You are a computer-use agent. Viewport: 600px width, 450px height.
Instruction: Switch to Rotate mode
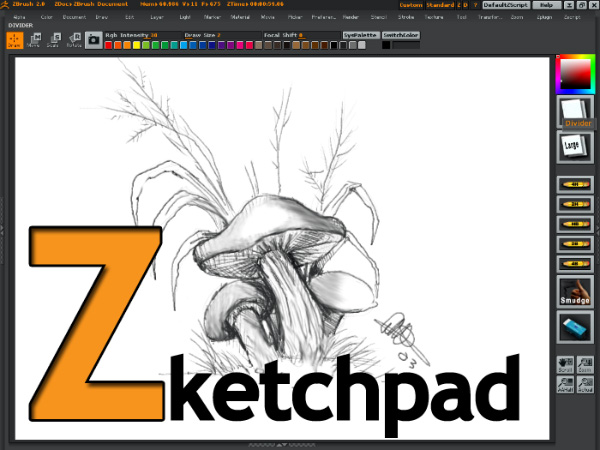pos(74,40)
